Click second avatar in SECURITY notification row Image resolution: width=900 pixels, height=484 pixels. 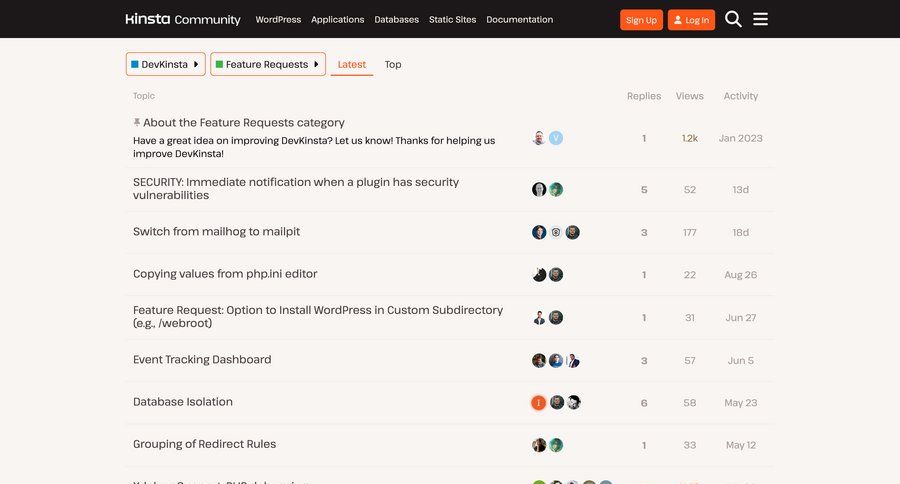(x=556, y=189)
